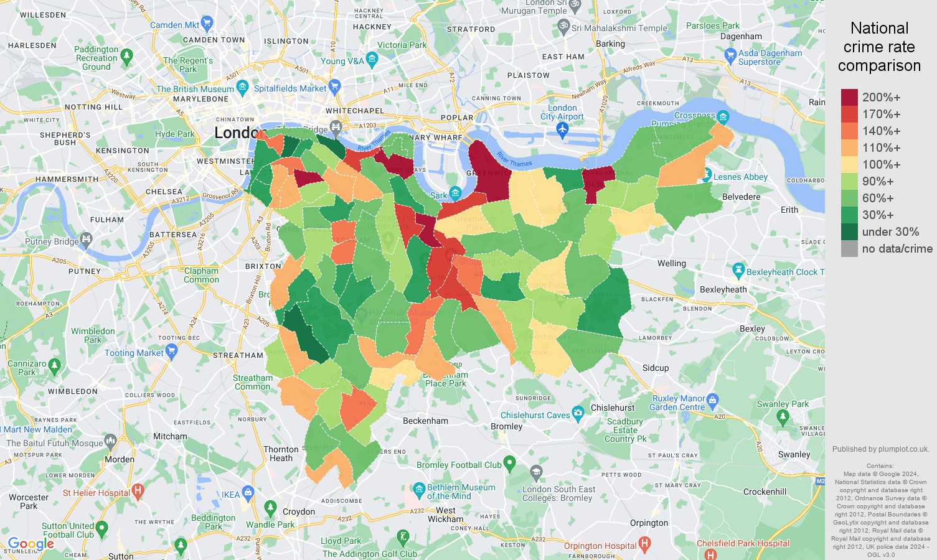The image size is (937, 560).
Task: Click the Lesnes Abbey pin icon
Action: (x=706, y=175)
